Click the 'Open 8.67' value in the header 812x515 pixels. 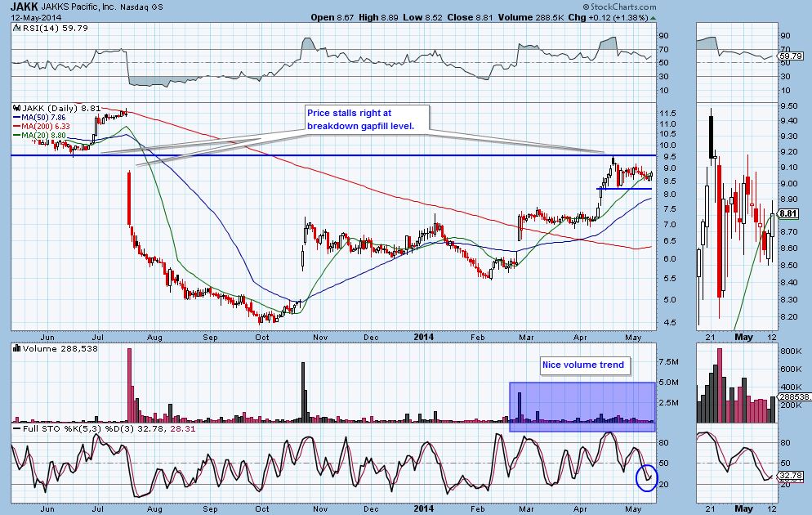(332, 18)
